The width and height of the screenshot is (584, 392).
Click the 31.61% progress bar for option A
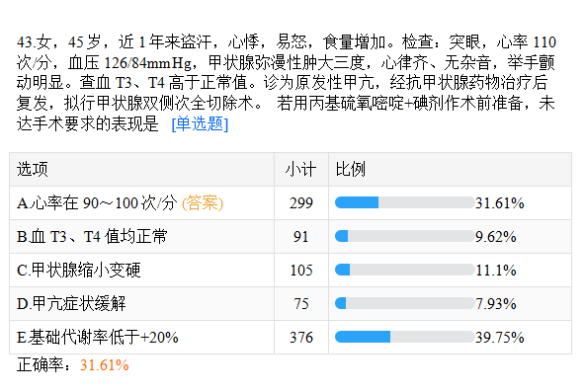(405, 202)
